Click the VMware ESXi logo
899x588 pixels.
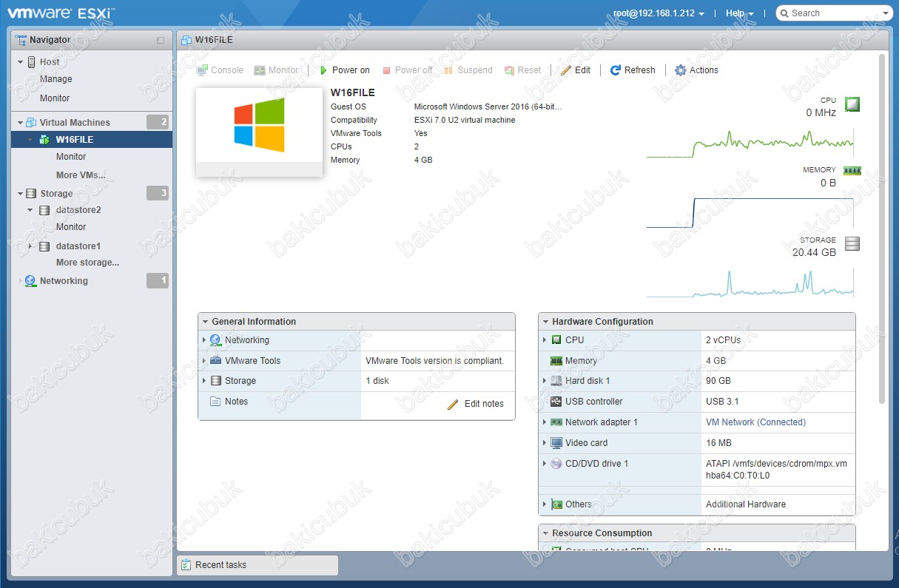(61, 13)
